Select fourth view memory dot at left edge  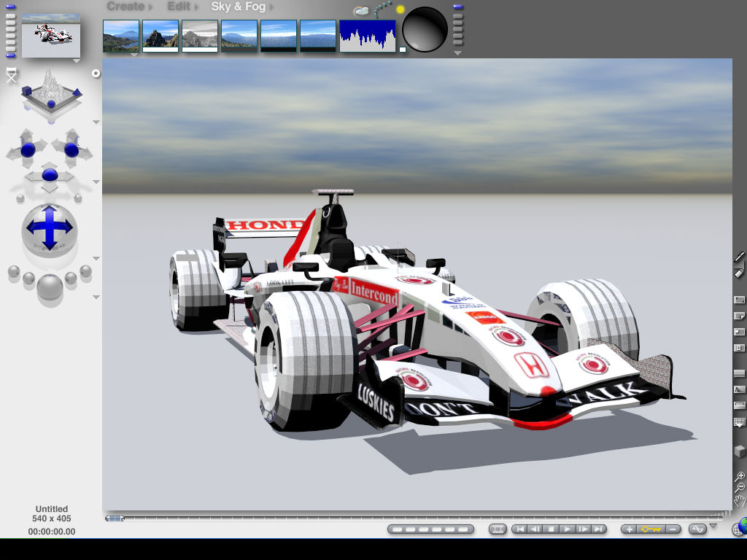(10, 29)
